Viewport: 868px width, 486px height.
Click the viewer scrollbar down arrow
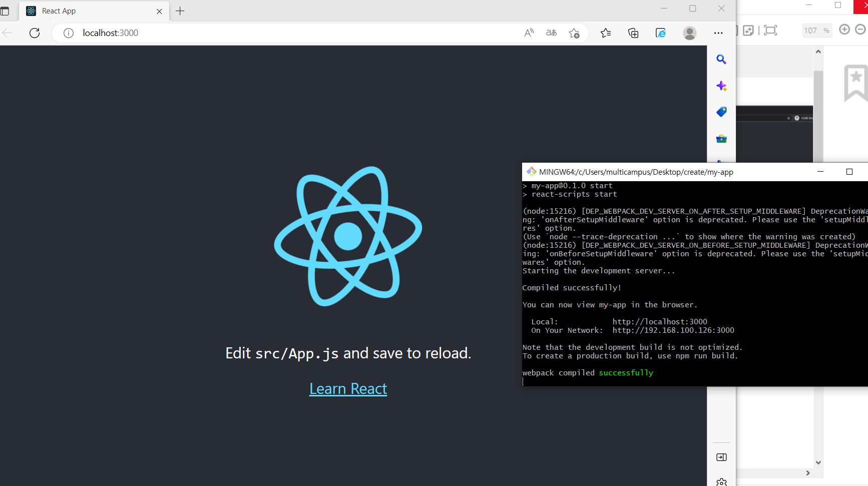[x=818, y=462]
